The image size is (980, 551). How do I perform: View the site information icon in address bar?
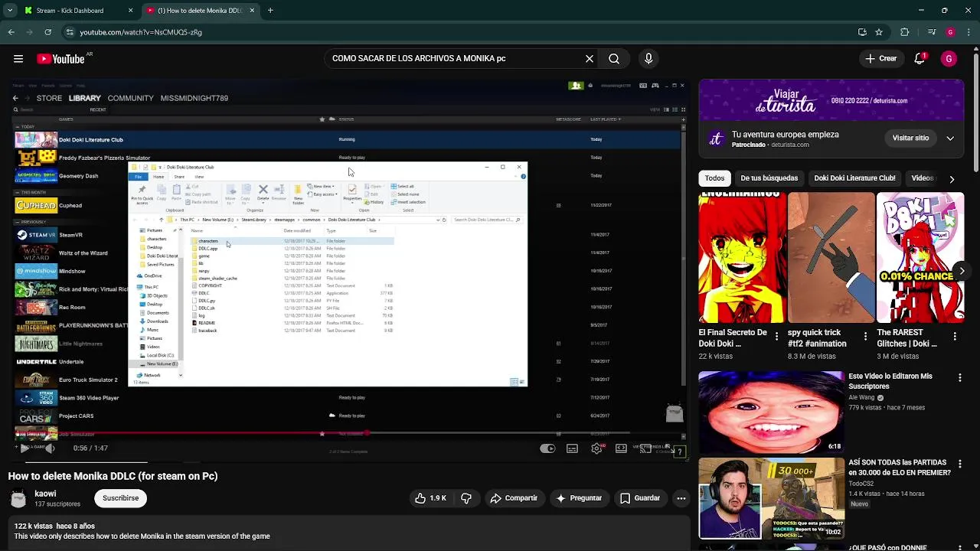[69, 32]
